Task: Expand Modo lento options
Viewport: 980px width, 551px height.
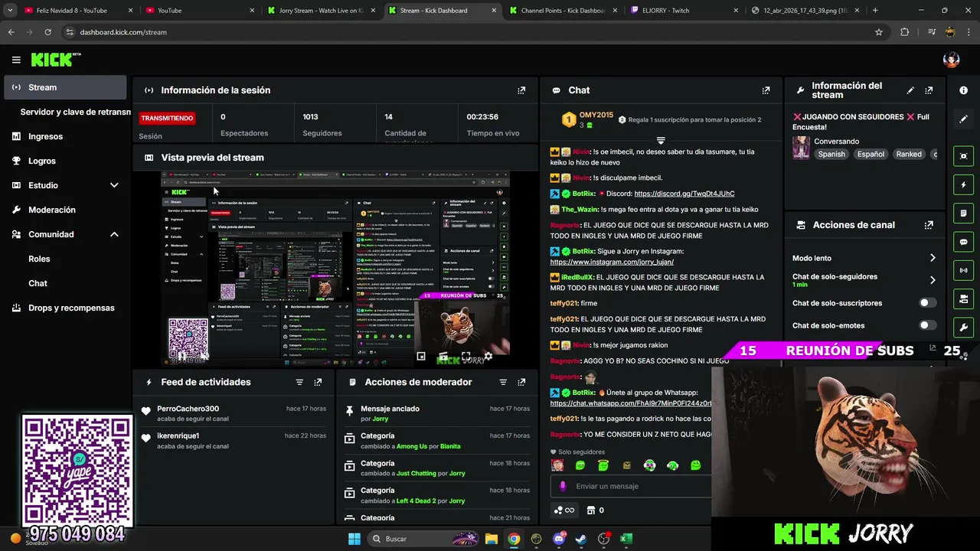Action: click(x=932, y=258)
